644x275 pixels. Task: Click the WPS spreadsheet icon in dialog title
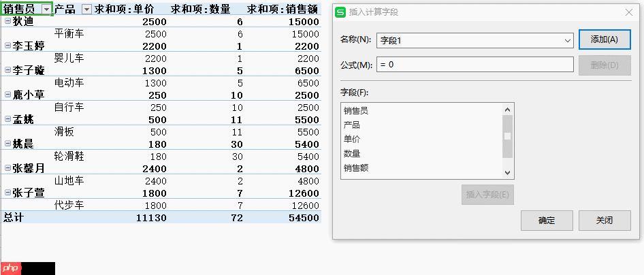(x=341, y=12)
